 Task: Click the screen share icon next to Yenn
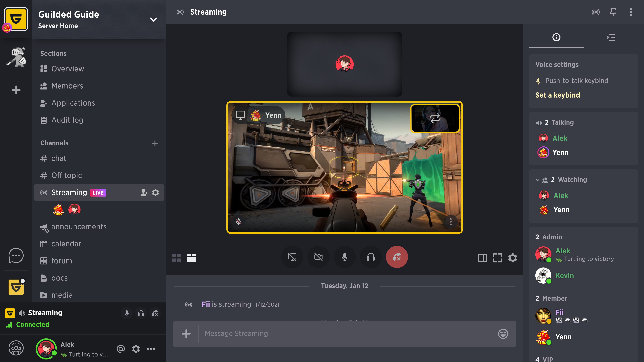[x=240, y=115]
